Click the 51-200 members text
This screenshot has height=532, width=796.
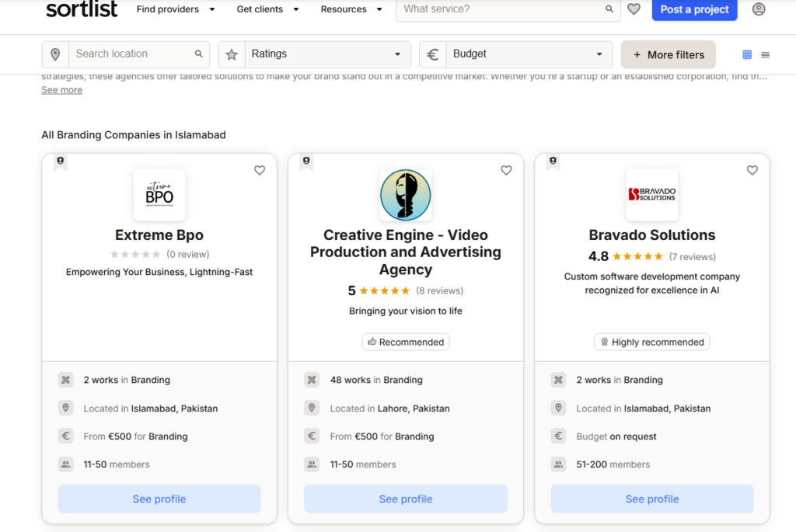pyautogui.click(x=613, y=464)
